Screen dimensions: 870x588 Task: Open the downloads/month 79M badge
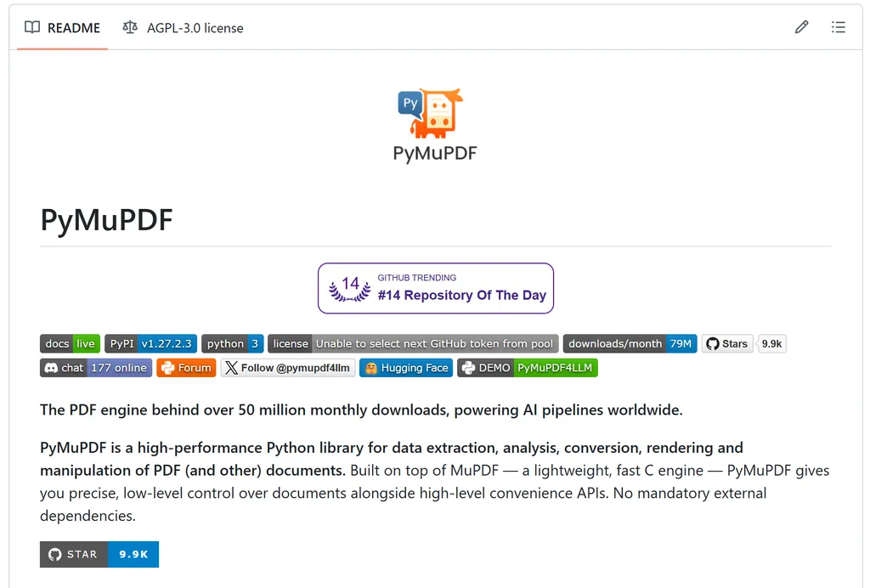point(630,344)
